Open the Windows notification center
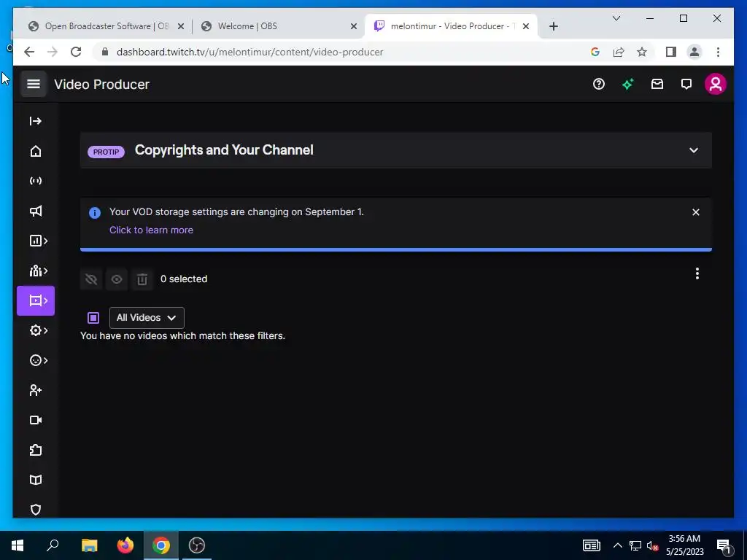 pos(724,545)
